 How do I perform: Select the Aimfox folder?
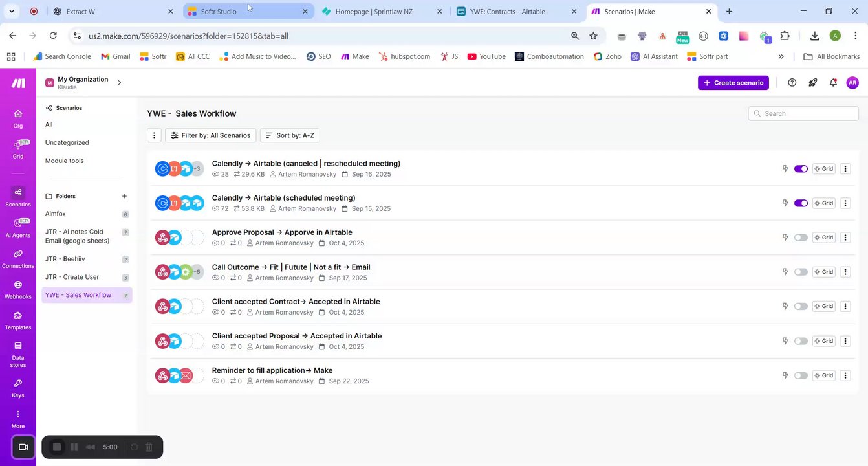point(87,214)
